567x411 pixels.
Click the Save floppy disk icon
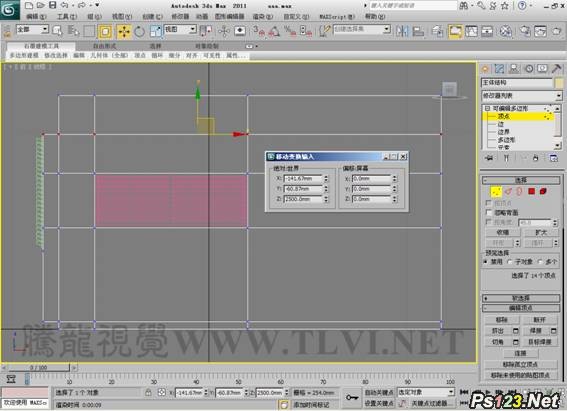52,5
